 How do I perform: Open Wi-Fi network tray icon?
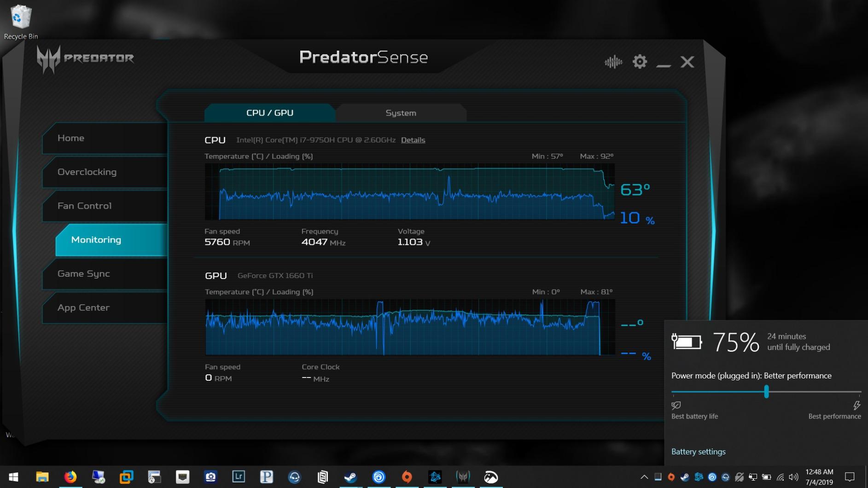[780, 477]
